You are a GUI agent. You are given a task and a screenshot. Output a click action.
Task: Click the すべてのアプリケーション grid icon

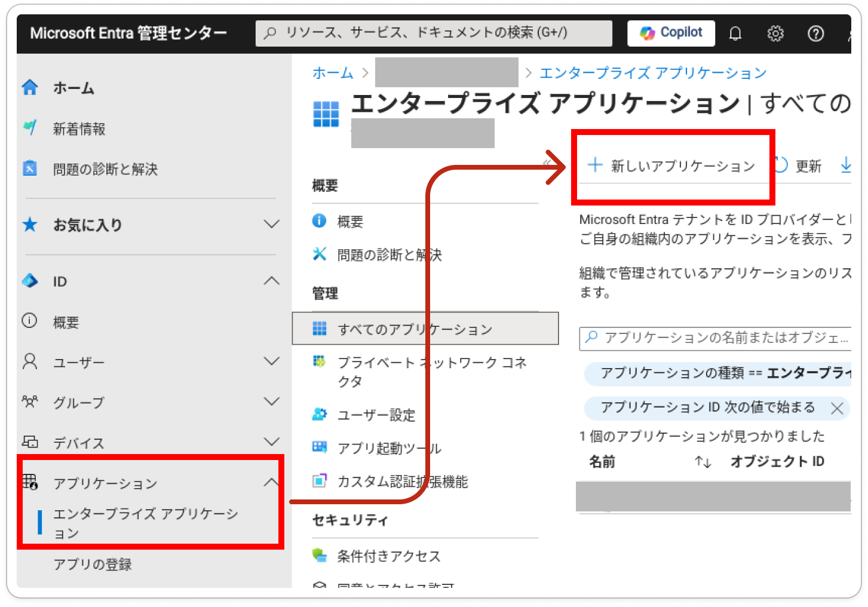click(x=320, y=329)
